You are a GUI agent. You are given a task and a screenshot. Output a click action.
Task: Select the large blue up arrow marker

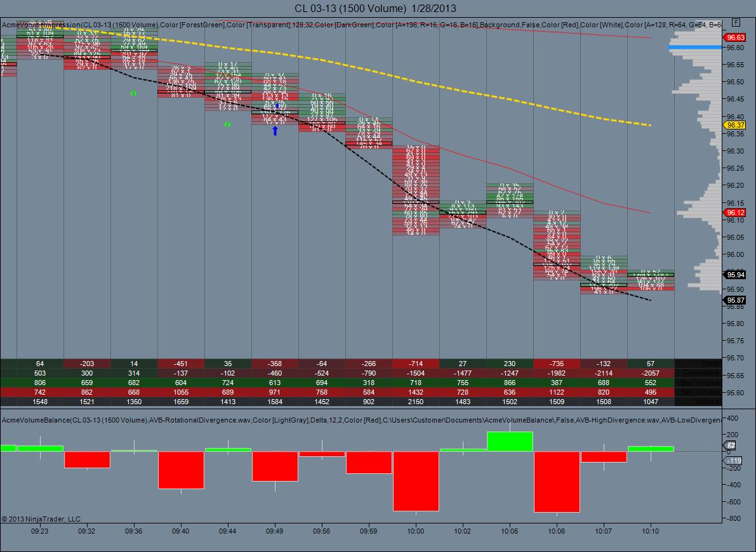click(275, 131)
